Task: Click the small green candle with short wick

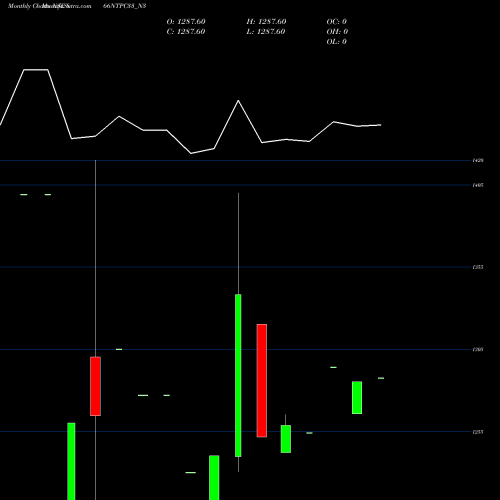Action: [x=286, y=439]
